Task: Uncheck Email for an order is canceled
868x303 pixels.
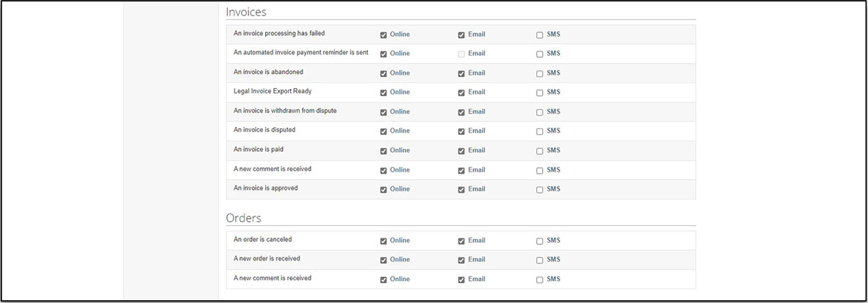Action: pyautogui.click(x=461, y=241)
